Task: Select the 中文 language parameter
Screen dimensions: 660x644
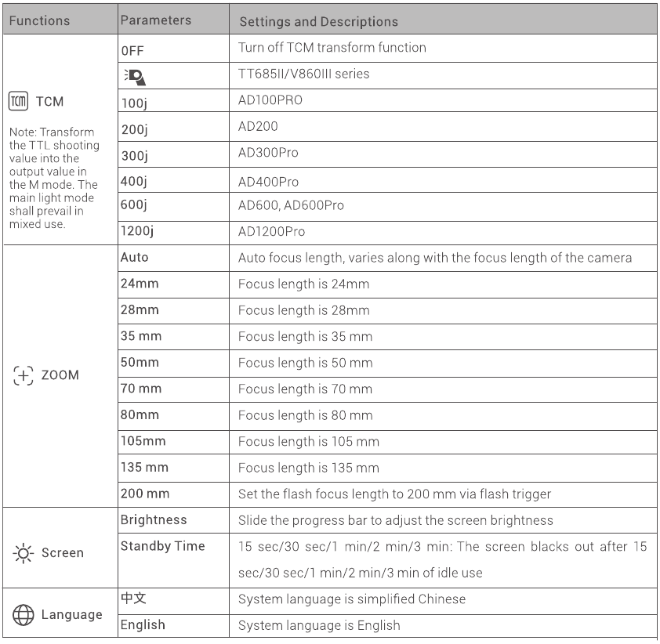Action: (x=133, y=598)
